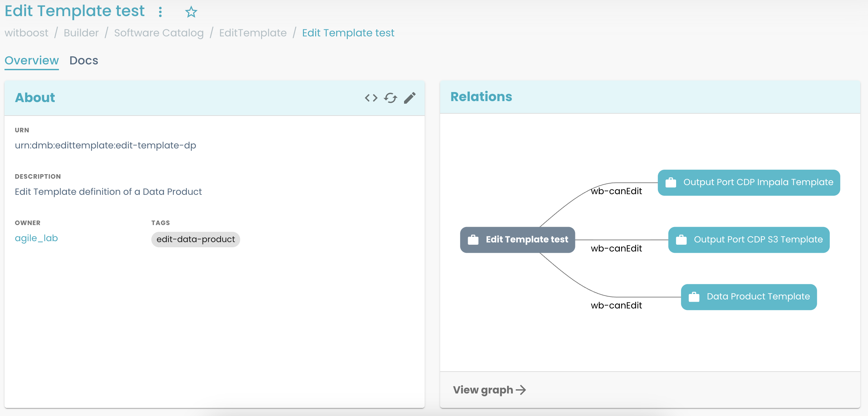Screen dimensions: 868x416
Task: Click the agile_lab owner link
Action: click(36, 238)
